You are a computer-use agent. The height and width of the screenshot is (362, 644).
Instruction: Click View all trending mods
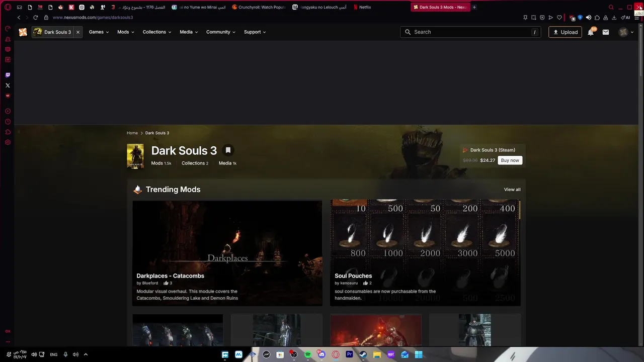pyautogui.click(x=512, y=190)
